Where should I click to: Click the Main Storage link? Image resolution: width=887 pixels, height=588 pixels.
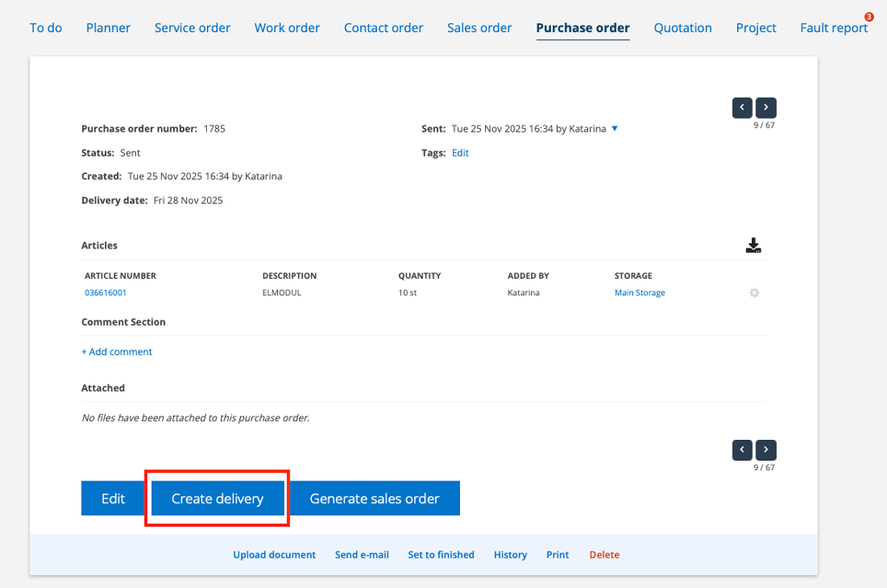(639, 293)
